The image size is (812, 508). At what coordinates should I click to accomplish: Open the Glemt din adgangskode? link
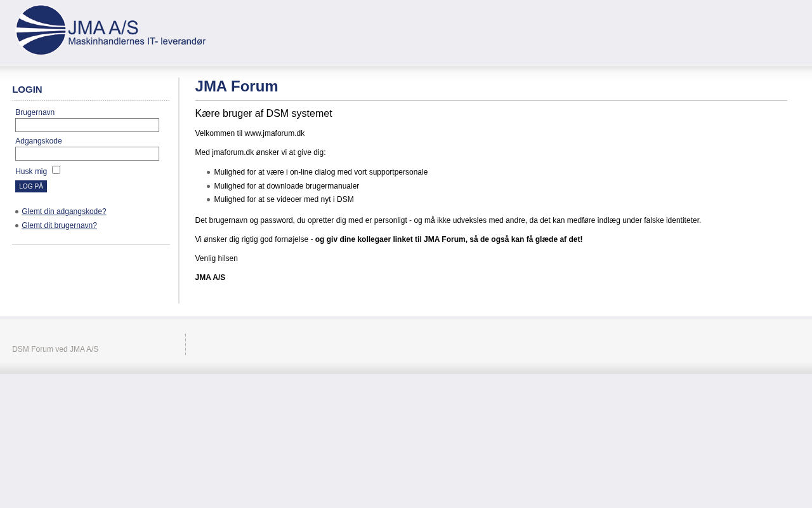click(x=63, y=211)
